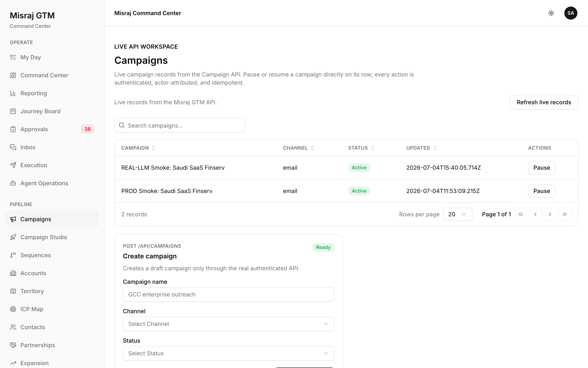This screenshot has height=368, width=588.
Task: Click the Expansion trending arrow icon
Action: click(x=13, y=363)
